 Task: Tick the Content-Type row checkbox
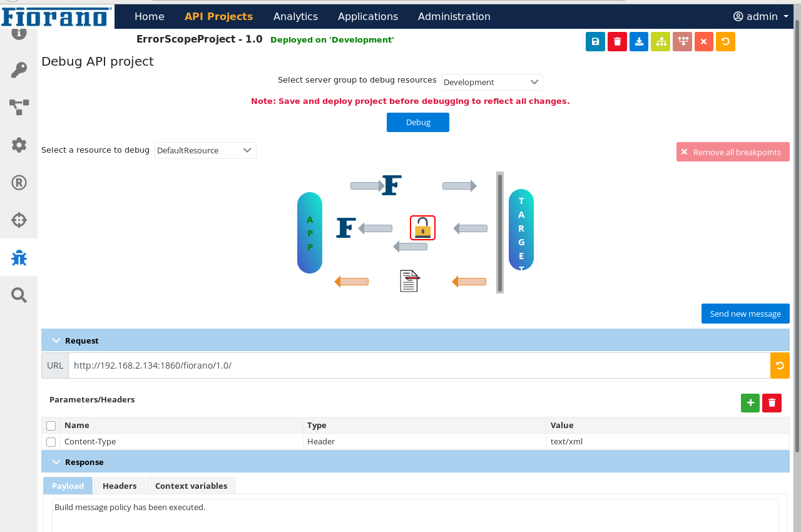(x=51, y=442)
